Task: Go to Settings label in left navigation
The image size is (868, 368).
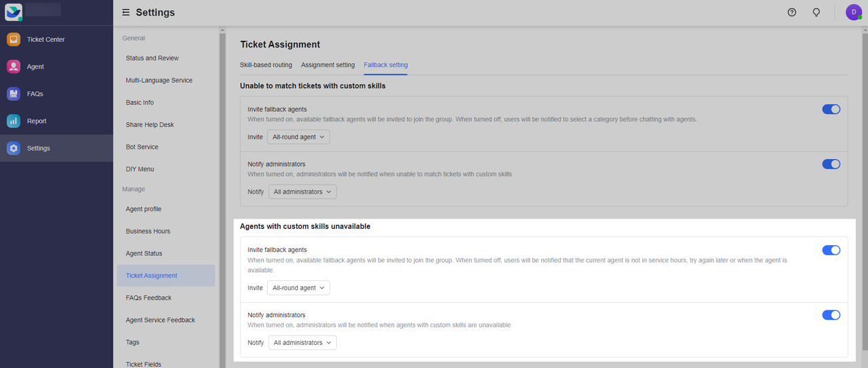Action: click(x=39, y=148)
